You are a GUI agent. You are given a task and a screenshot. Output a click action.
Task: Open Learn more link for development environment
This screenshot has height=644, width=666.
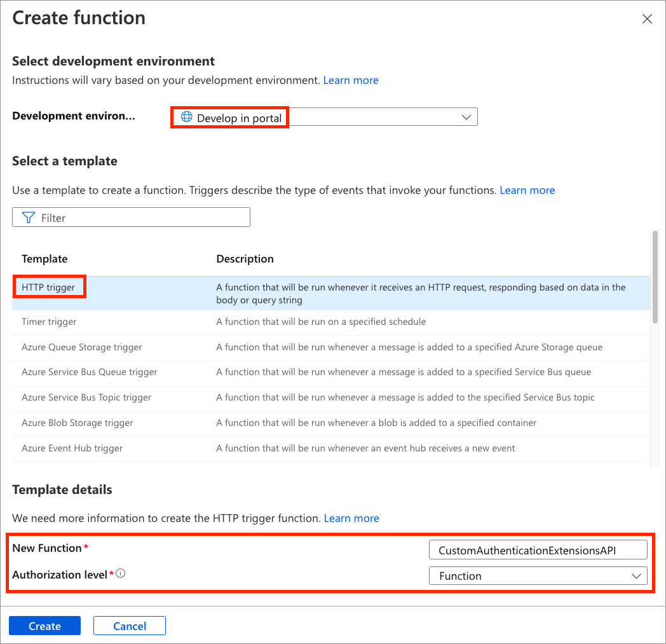coord(351,80)
